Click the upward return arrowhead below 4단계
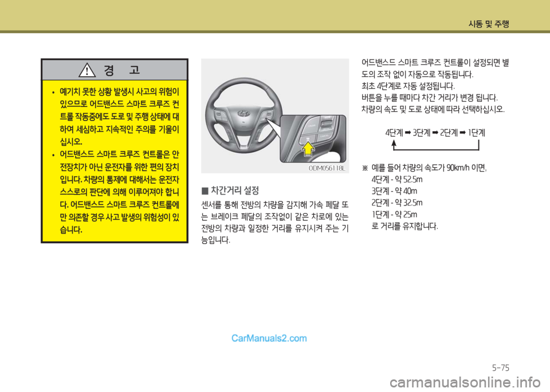 394,143
